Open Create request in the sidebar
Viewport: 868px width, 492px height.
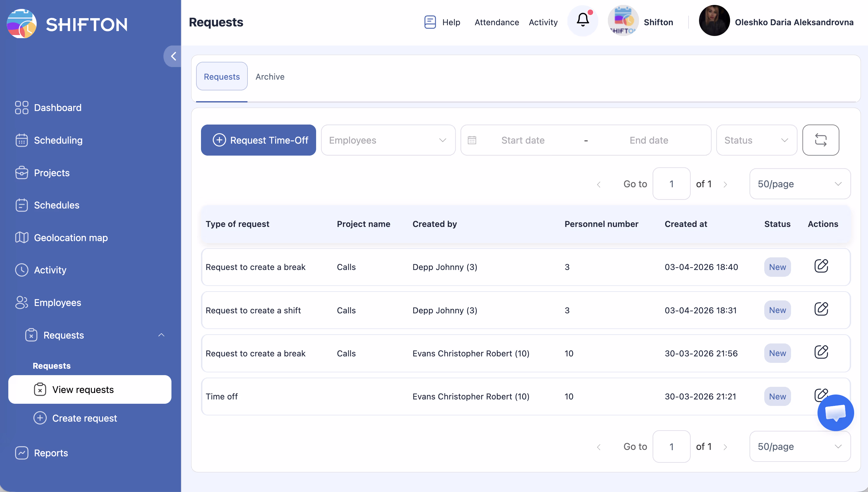(x=84, y=418)
